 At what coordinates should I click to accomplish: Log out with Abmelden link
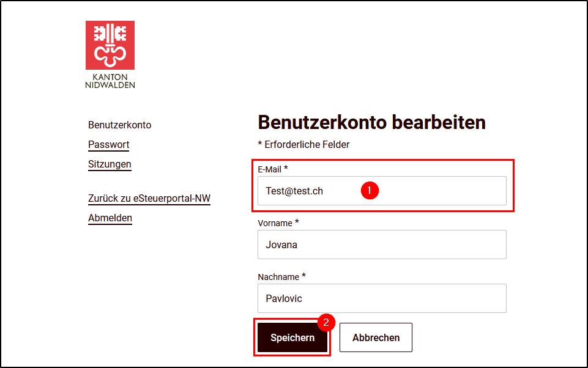[110, 218]
